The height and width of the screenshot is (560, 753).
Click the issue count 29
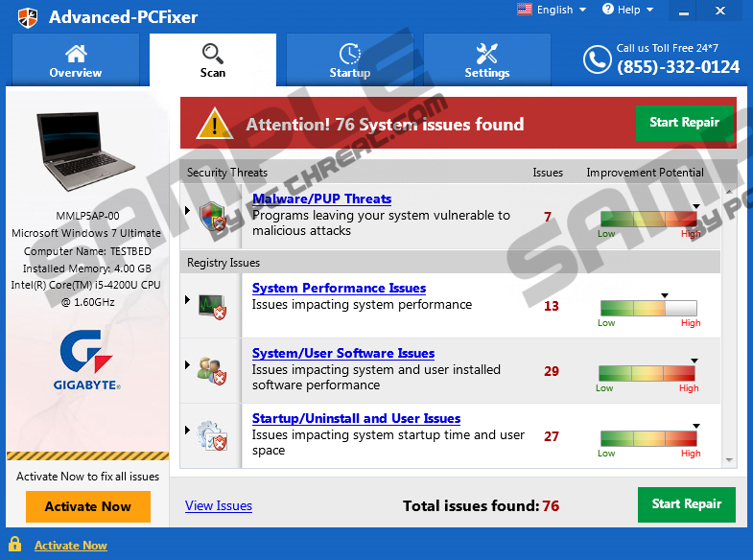[552, 371]
